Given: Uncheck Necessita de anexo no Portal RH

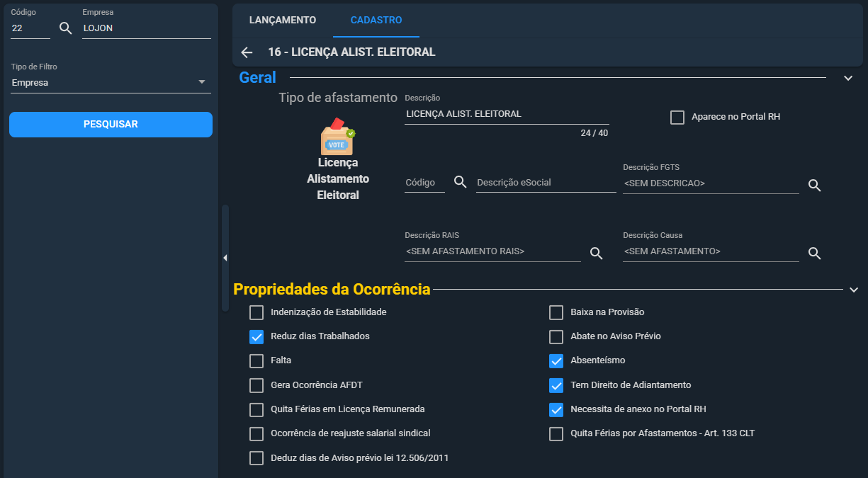Looking at the screenshot, I should 556,410.
